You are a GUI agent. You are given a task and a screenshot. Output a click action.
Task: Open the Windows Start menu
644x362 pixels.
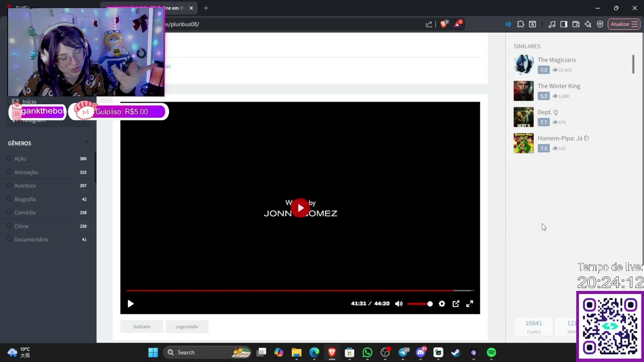tap(153, 352)
